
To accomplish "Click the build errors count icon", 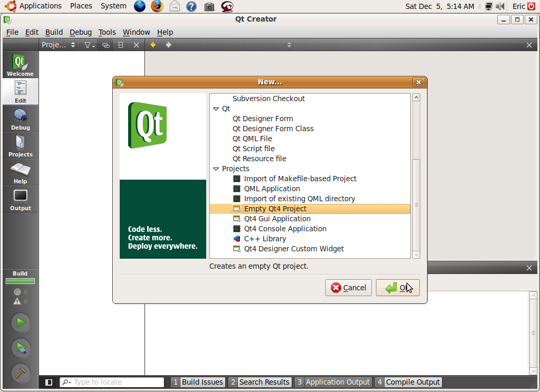I will click(x=17, y=292).
